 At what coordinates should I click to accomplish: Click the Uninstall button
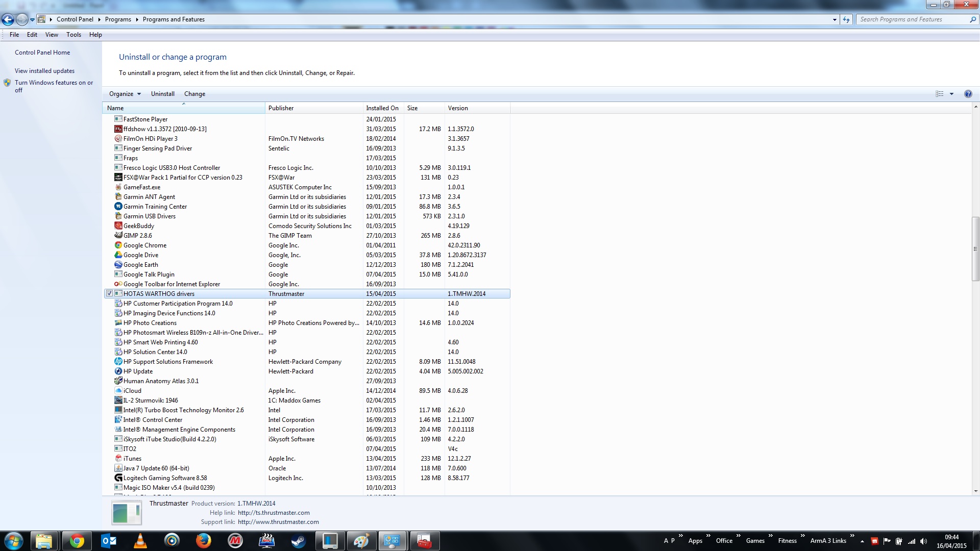[x=163, y=94]
